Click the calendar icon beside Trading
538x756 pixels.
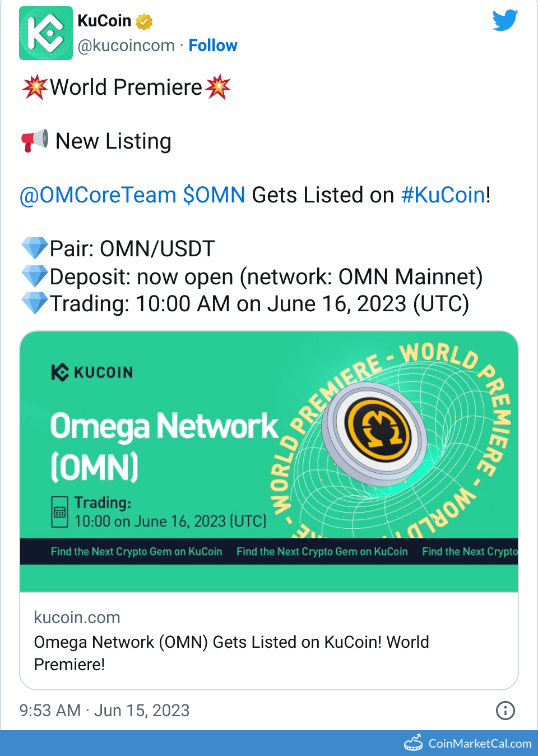tap(59, 511)
